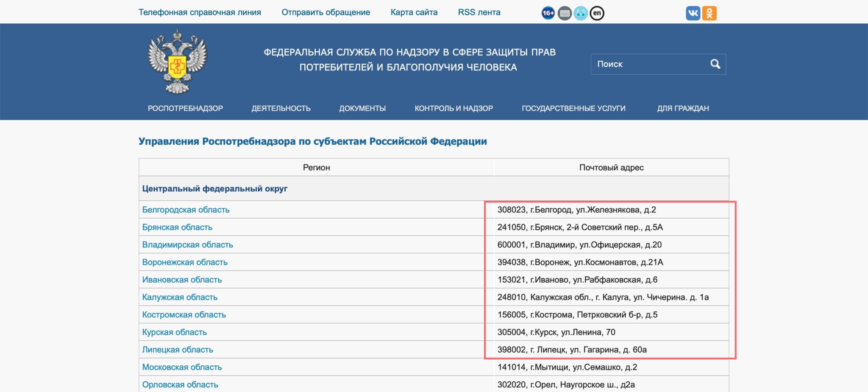Screen dimensions: 868x392
Task: Open Владимирская область link
Action: pyautogui.click(x=187, y=245)
